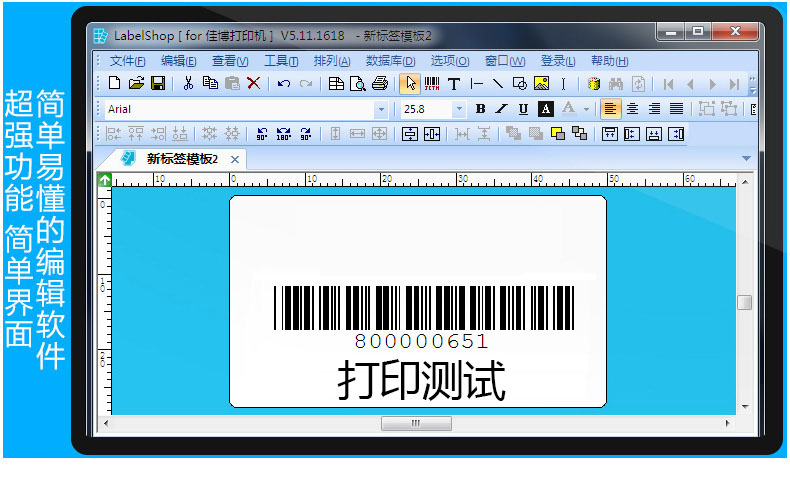Expand the 25.8 font size dropdown
Screen dimensions: 790x494
click(x=459, y=109)
